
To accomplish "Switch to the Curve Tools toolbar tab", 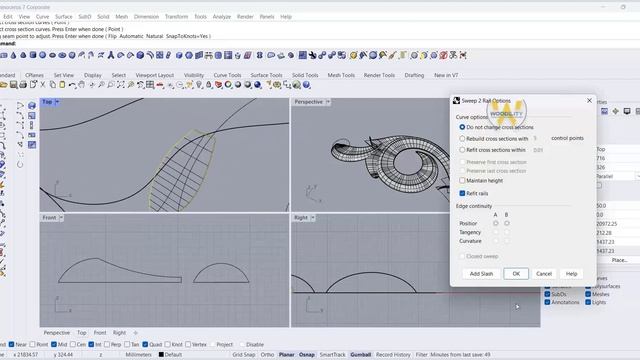I will pos(227,75).
